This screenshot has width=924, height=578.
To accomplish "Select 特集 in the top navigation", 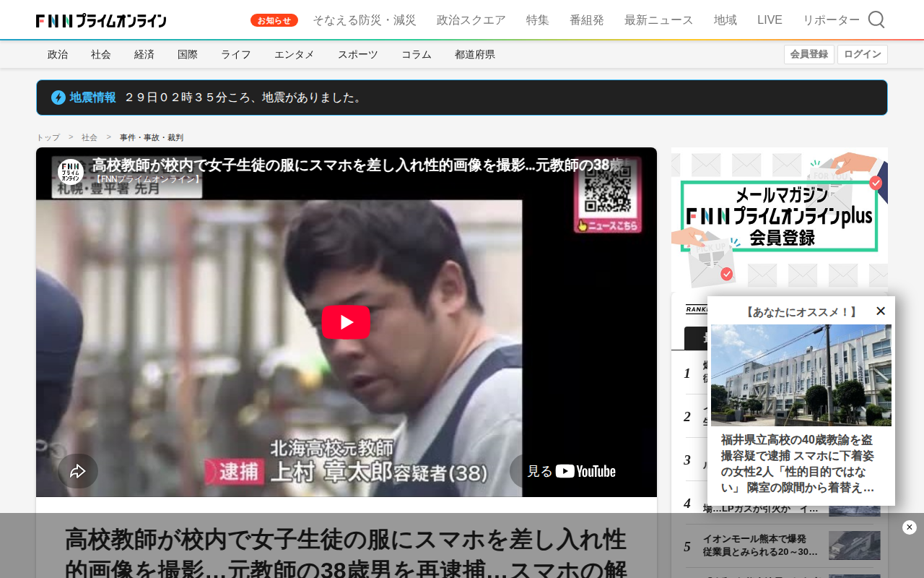I will click(x=538, y=20).
